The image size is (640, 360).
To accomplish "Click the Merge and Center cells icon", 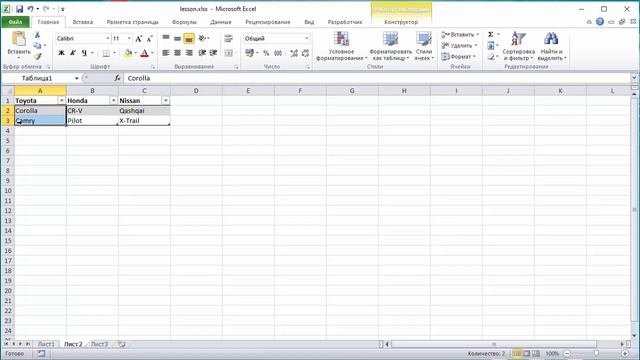I will point(228,53).
